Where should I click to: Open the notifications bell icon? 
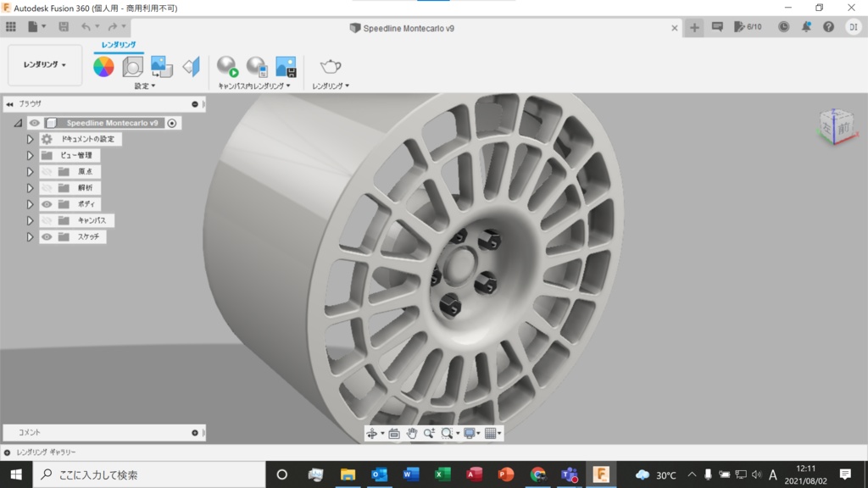click(806, 27)
